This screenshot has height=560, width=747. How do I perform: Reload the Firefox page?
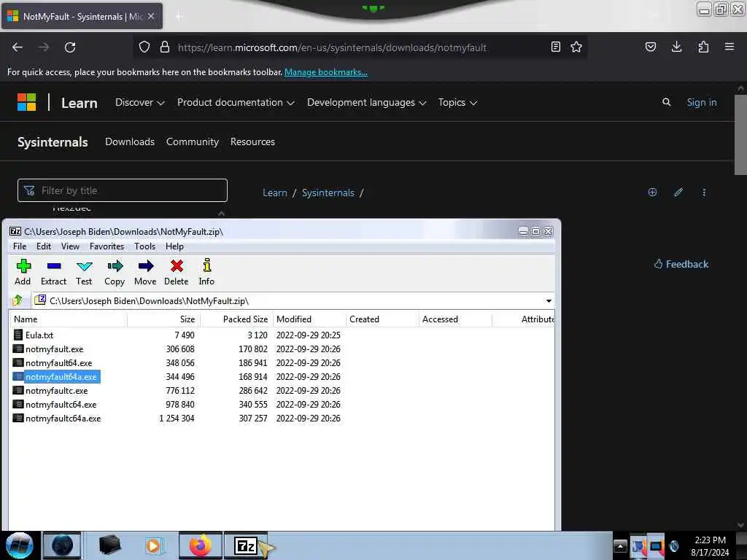(70, 47)
